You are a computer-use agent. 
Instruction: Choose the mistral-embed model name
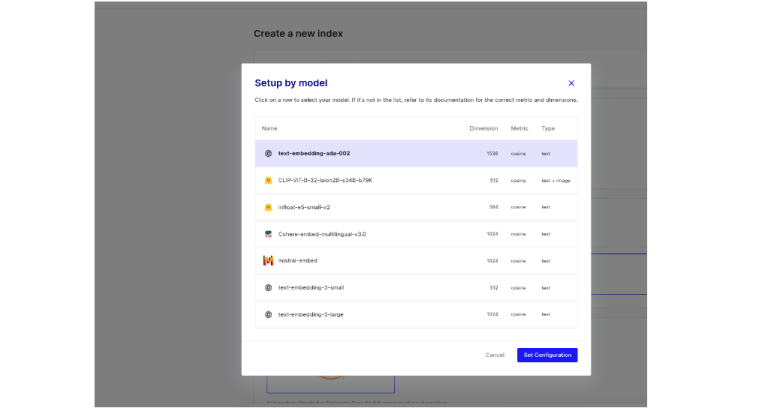(x=297, y=261)
